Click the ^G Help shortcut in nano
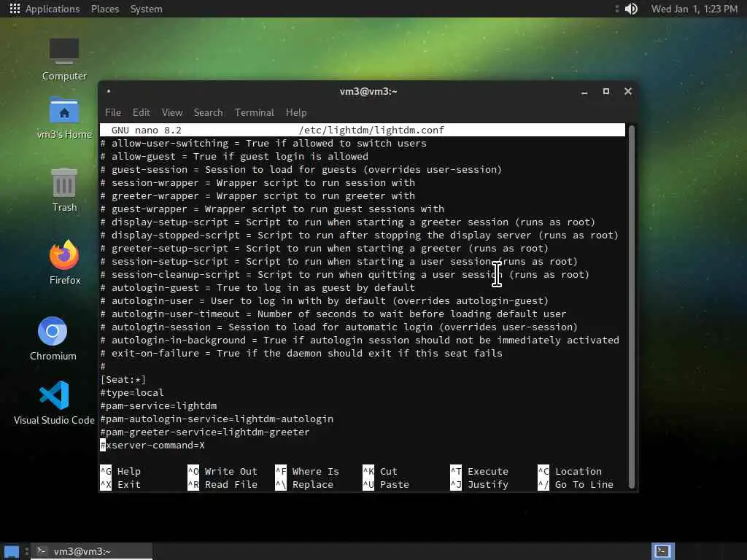The image size is (747, 560). (120, 472)
